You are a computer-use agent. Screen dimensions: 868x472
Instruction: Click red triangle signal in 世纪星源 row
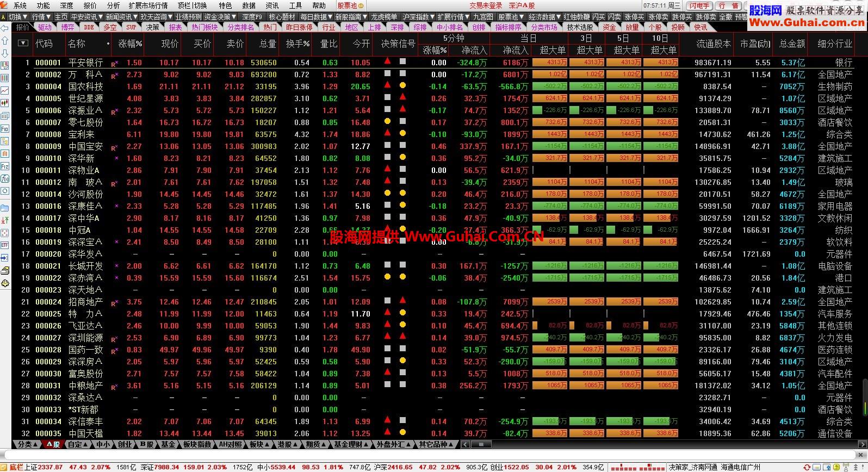[x=402, y=97]
